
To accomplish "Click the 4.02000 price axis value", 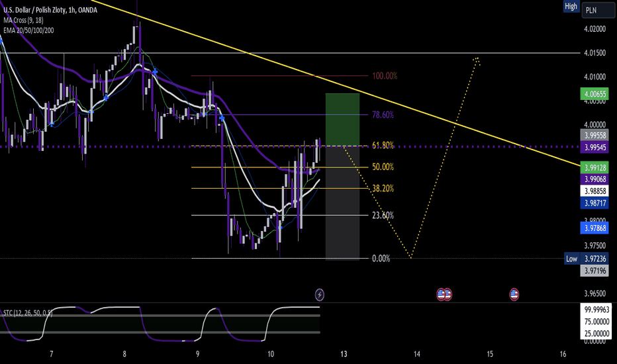I will (594, 29).
